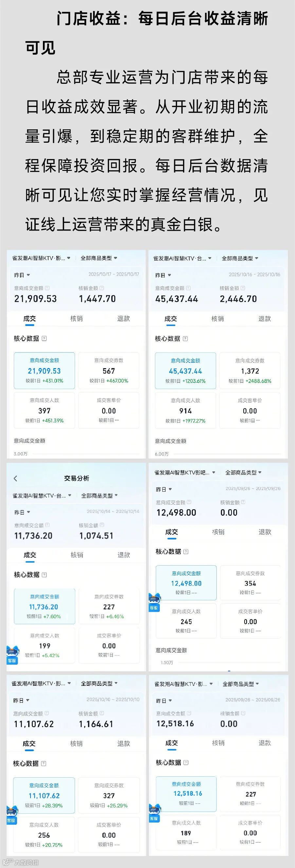Go back using arrow beside 交易分析
The height and width of the screenshot is (868, 295).
(x=15, y=478)
